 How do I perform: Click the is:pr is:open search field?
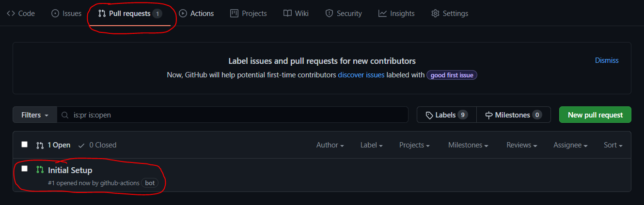tap(233, 115)
